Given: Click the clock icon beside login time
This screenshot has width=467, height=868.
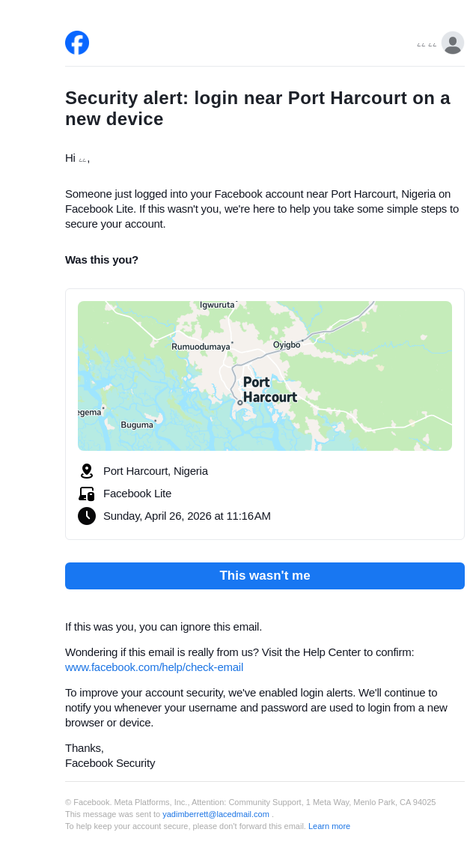Looking at the screenshot, I should click(x=87, y=516).
